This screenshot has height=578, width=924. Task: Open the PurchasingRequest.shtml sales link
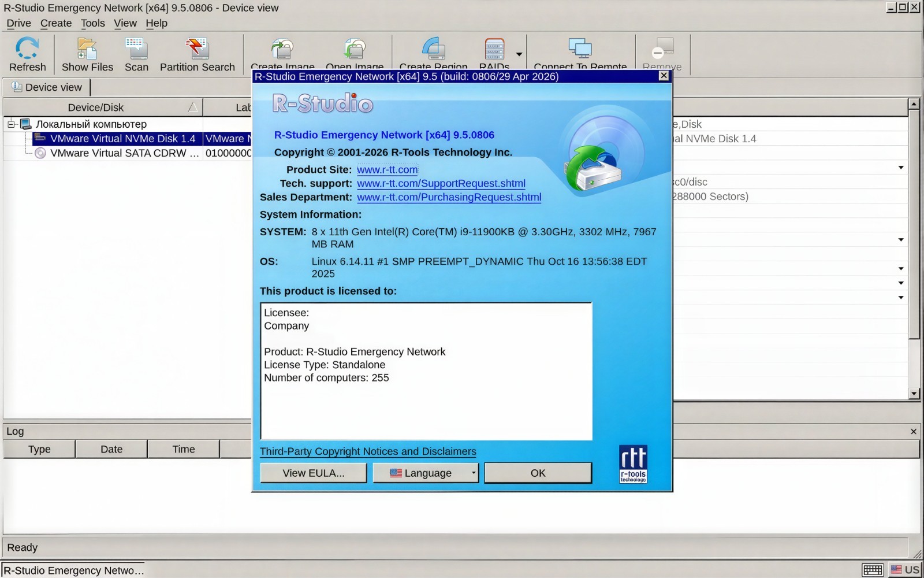[449, 197]
